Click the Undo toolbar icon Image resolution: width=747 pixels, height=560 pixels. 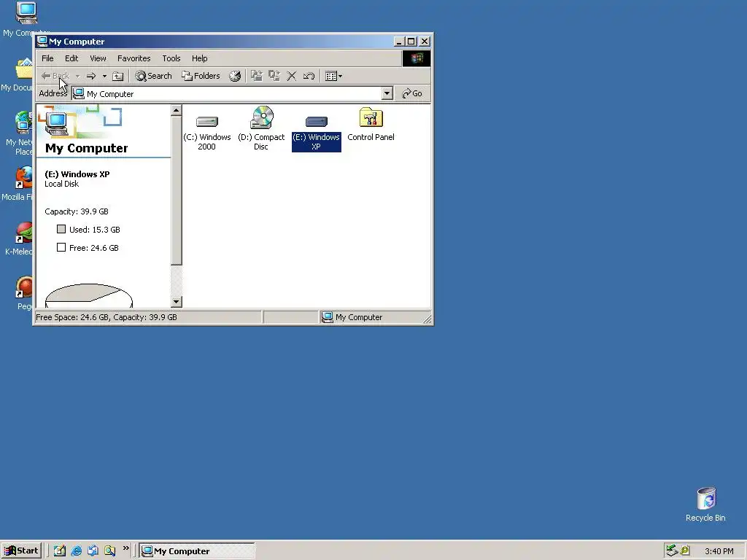[x=309, y=76]
